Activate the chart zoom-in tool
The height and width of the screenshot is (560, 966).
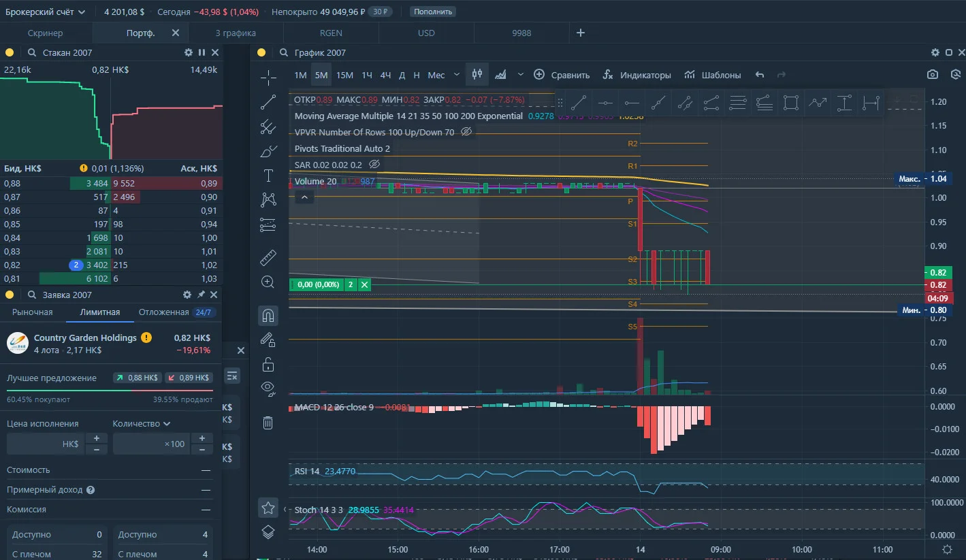(268, 282)
